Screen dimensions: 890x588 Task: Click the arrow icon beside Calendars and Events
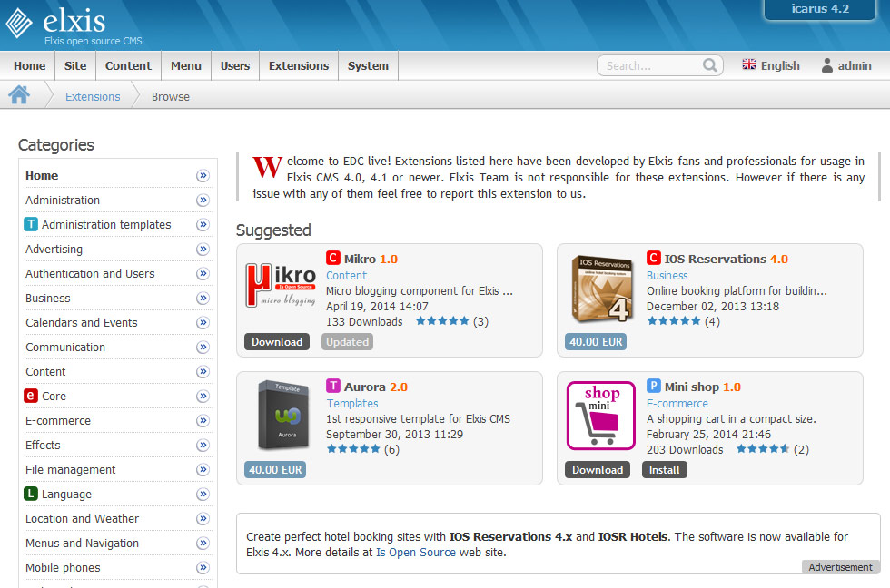pyautogui.click(x=203, y=323)
